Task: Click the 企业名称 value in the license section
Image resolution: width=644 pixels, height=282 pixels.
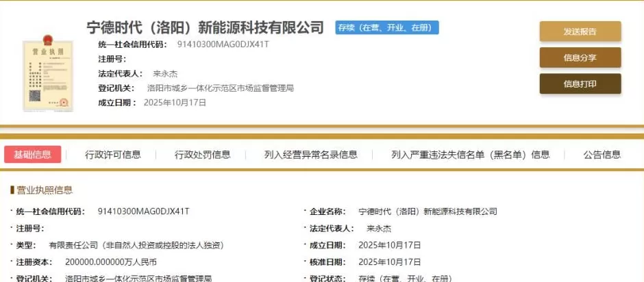Action: point(428,211)
